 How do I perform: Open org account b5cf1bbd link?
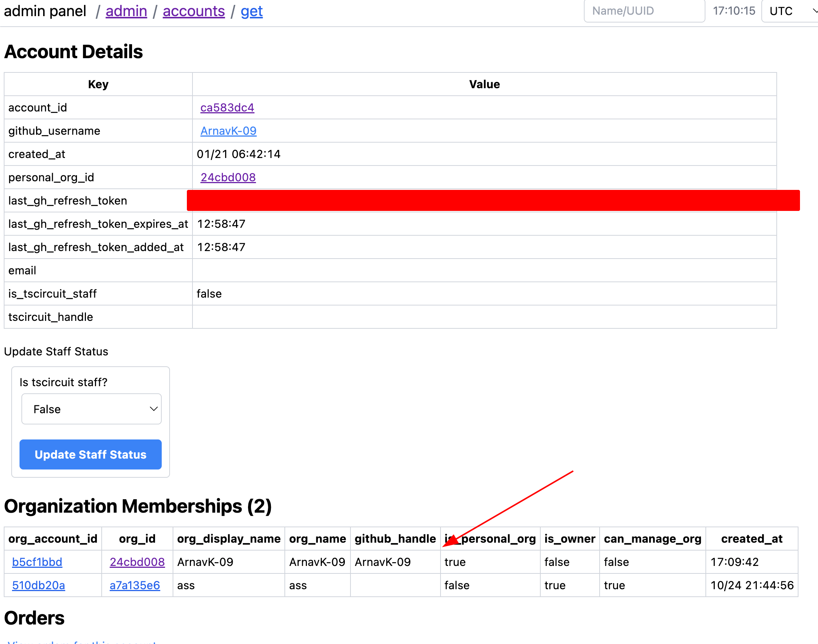(x=37, y=562)
